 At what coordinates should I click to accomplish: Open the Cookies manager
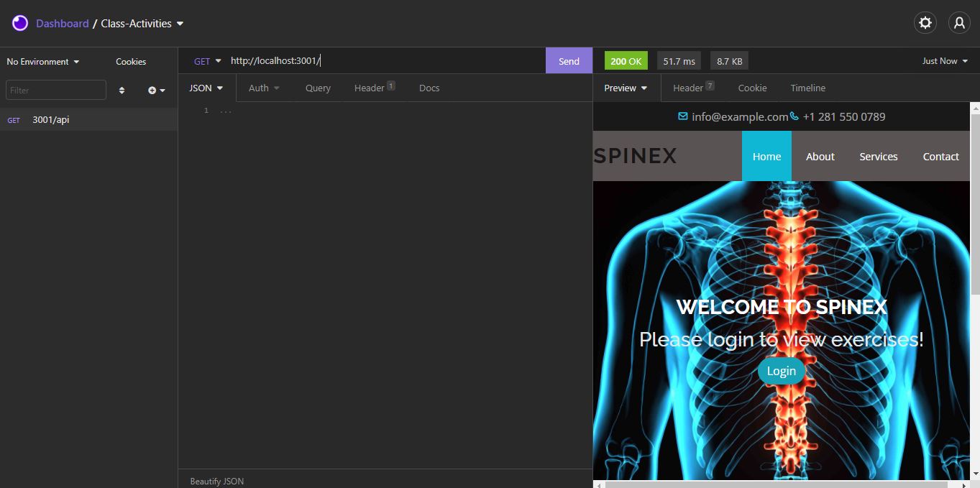pyautogui.click(x=130, y=62)
